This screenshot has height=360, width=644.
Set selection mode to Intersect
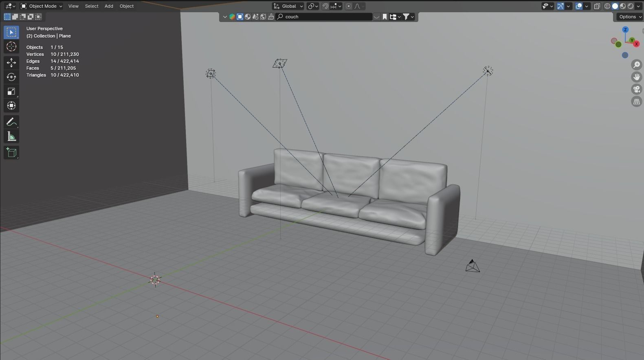click(38, 17)
